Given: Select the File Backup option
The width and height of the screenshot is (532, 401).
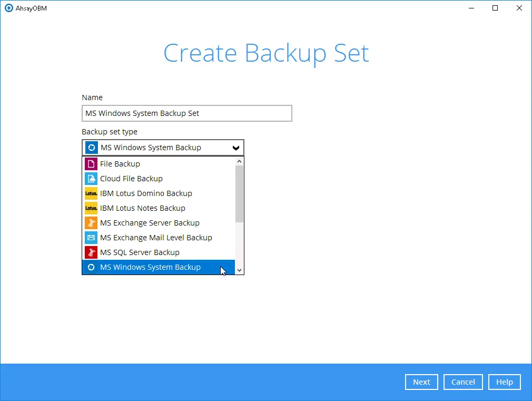Looking at the screenshot, I should (x=120, y=164).
